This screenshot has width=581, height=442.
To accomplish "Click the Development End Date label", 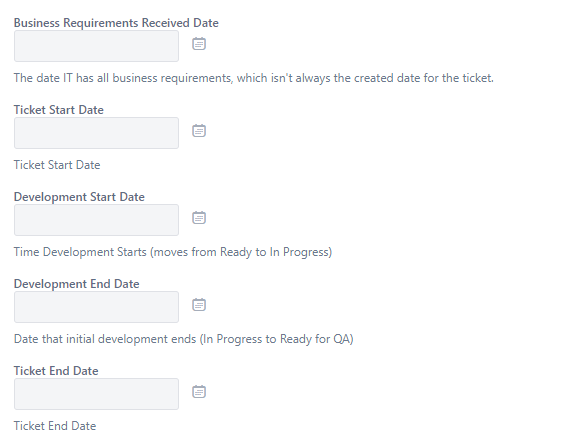I will [x=76, y=284].
